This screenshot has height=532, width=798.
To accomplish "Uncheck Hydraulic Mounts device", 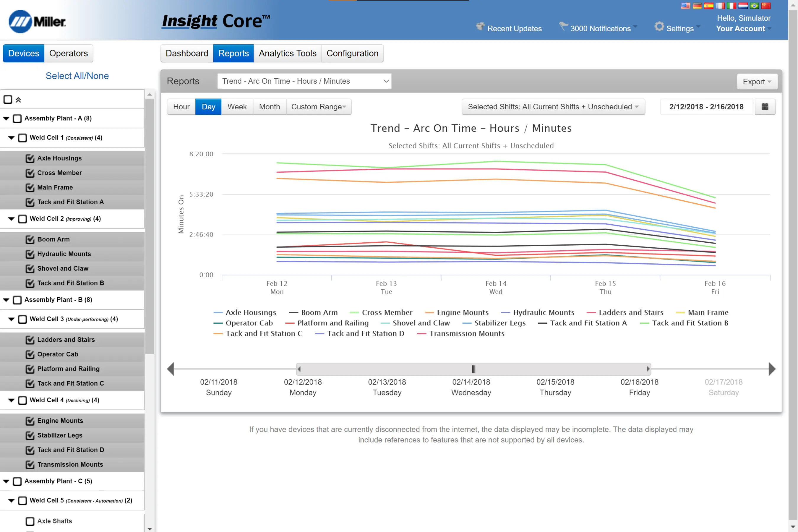I will coord(30,254).
